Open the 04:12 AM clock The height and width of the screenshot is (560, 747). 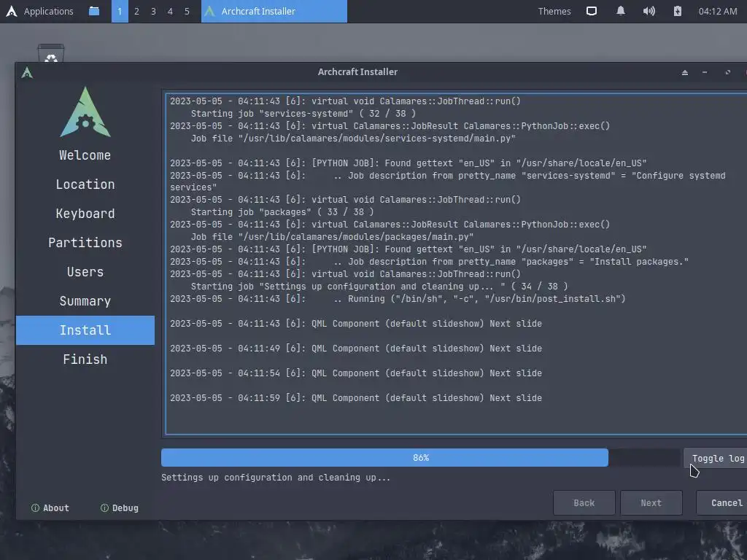click(x=718, y=11)
